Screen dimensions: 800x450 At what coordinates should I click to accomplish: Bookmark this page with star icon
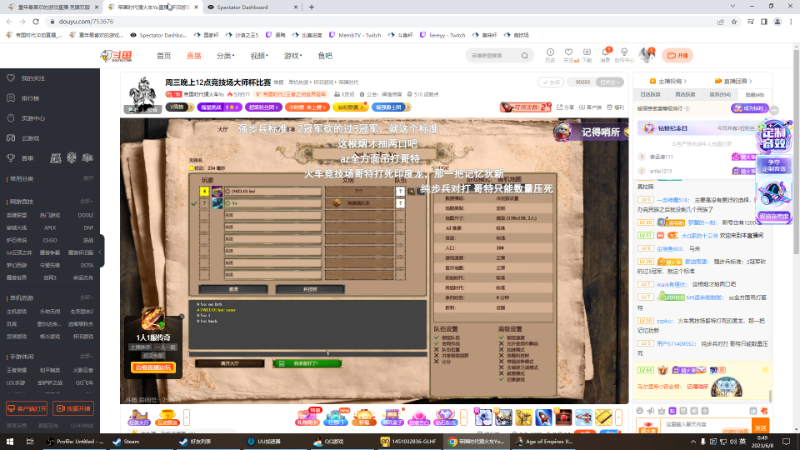tap(734, 21)
